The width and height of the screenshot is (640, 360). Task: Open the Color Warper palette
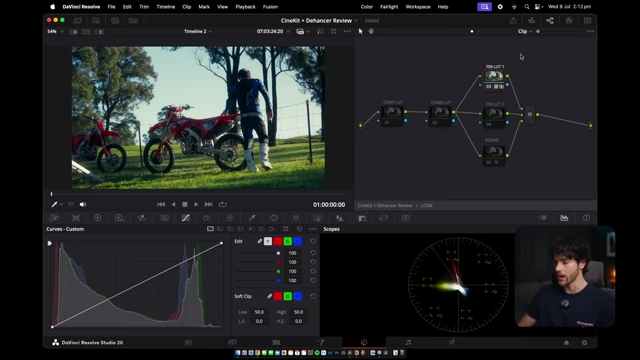click(x=230, y=218)
